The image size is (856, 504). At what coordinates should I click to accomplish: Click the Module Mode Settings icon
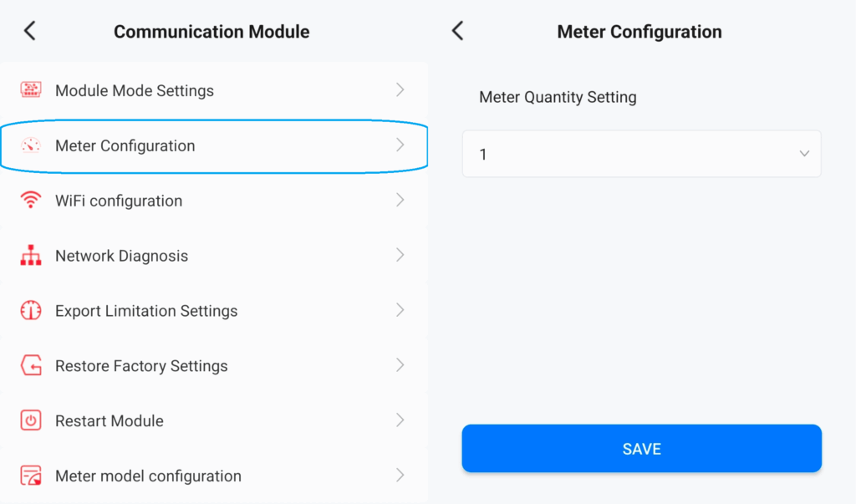pyautogui.click(x=31, y=90)
